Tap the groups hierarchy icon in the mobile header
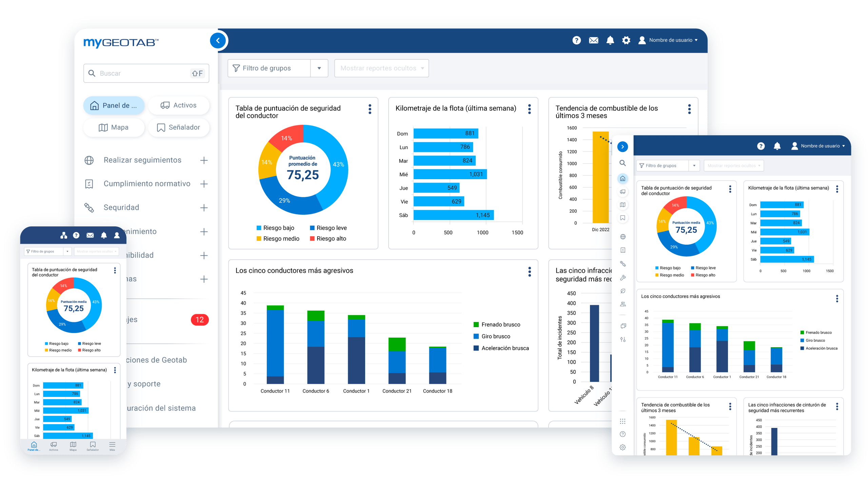Screen dimensions: 868x489 tap(63, 235)
